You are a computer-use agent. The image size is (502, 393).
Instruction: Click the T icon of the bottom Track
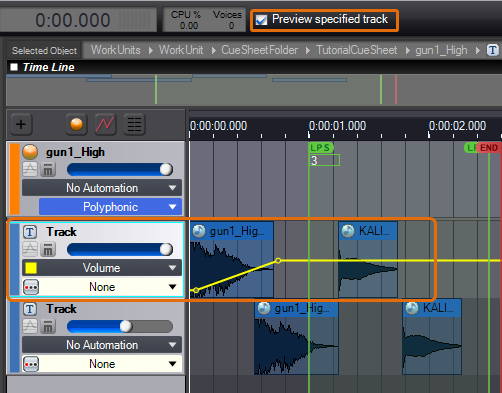tap(30, 309)
